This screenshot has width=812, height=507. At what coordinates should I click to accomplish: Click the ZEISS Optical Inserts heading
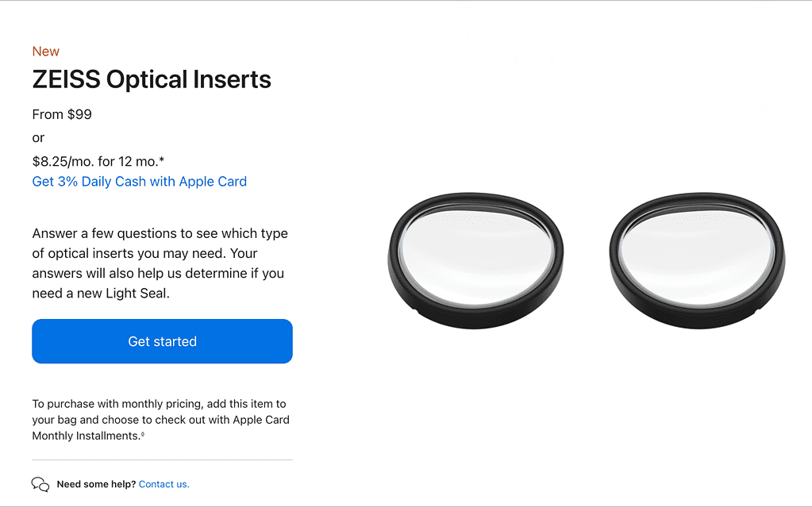[152, 79]
